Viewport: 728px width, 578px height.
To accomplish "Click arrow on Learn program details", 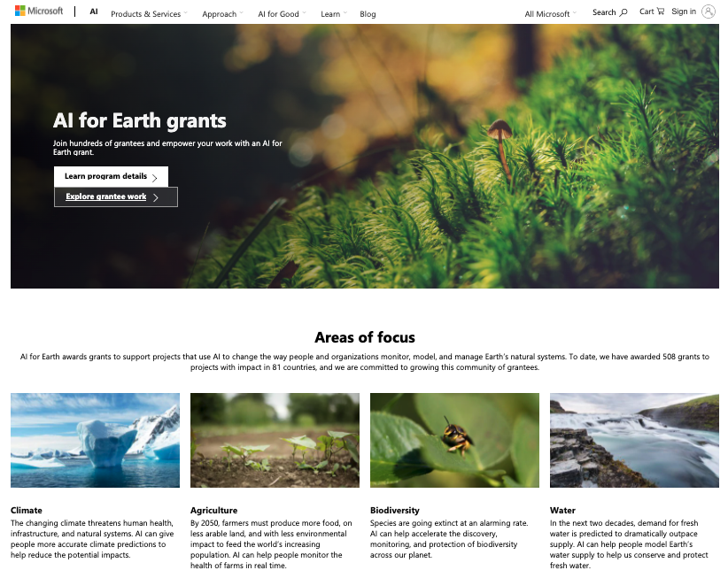I will (x=155, y=177).
